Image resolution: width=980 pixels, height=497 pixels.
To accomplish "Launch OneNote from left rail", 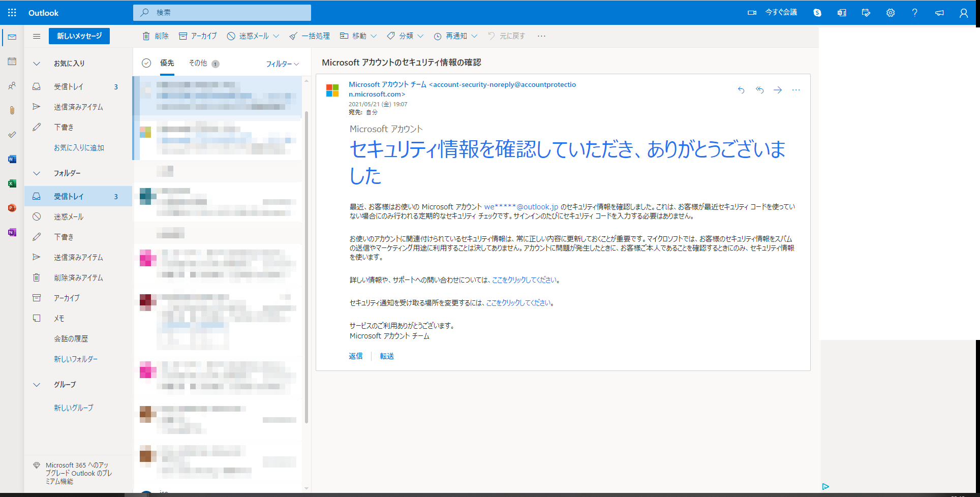I will coord(12,232).
